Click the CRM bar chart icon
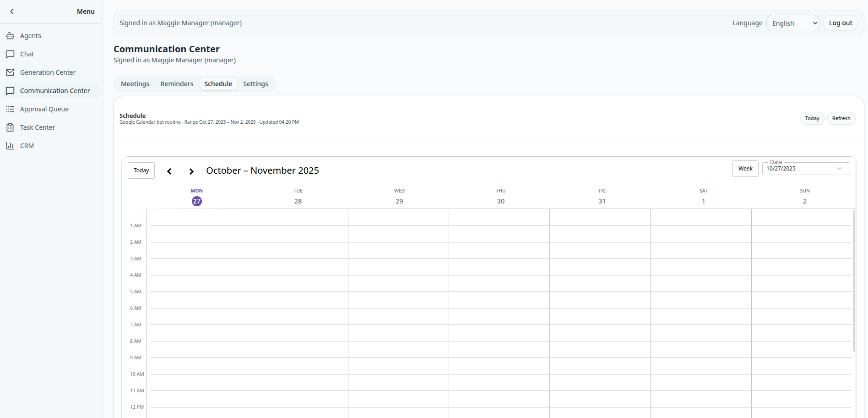This screenshot has height=418, width=868. (x=10, y=146)
